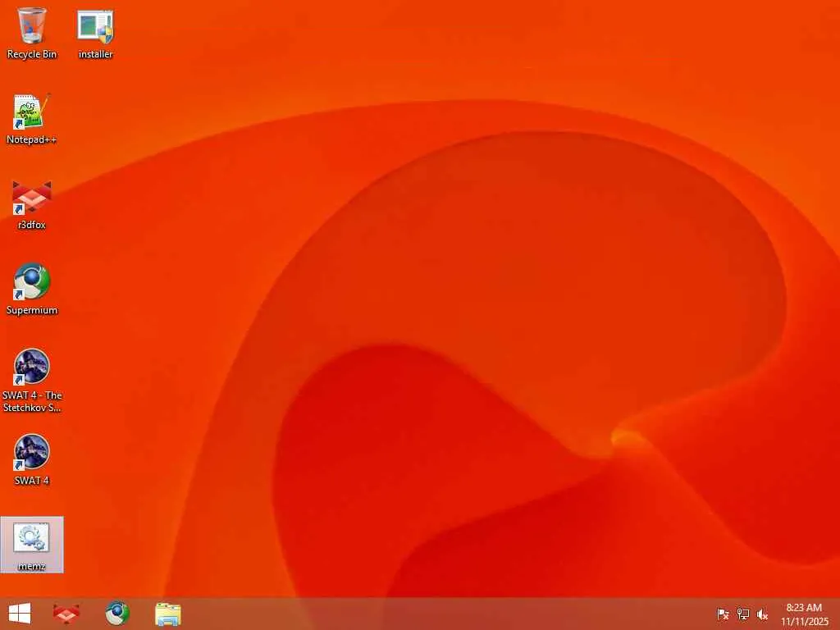Click the muted volume tray icon
840x630 pixels.
tap(762, 614)
